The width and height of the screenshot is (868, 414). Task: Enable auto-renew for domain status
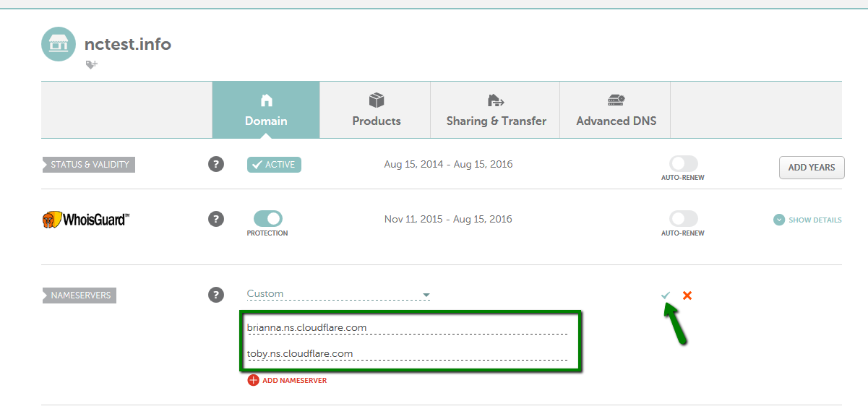[x=683, y=164]
